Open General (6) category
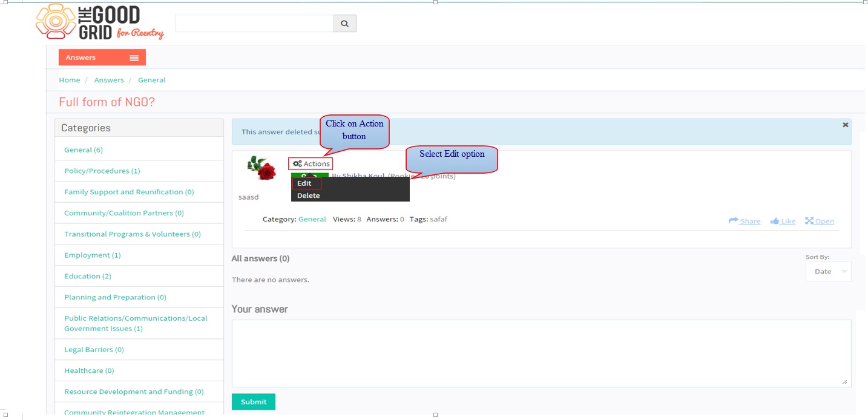Viewport: 868px width, 420px height. coord(84,150)
